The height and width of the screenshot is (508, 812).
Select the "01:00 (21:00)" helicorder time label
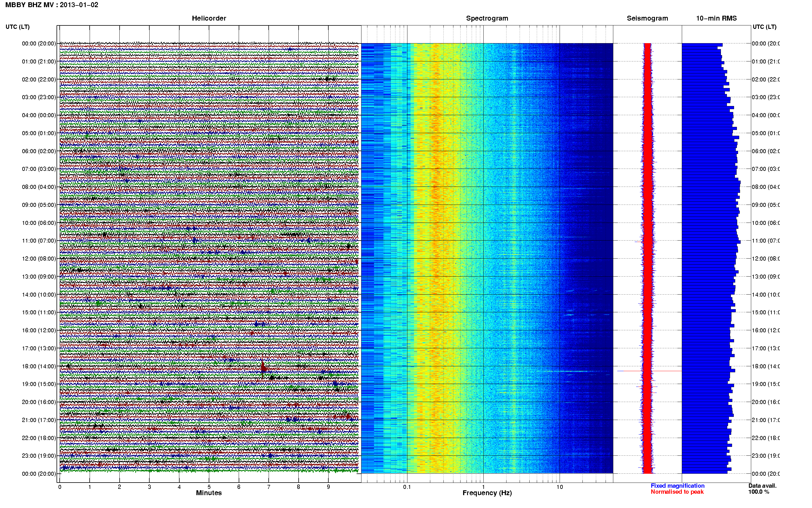[39, 61]
